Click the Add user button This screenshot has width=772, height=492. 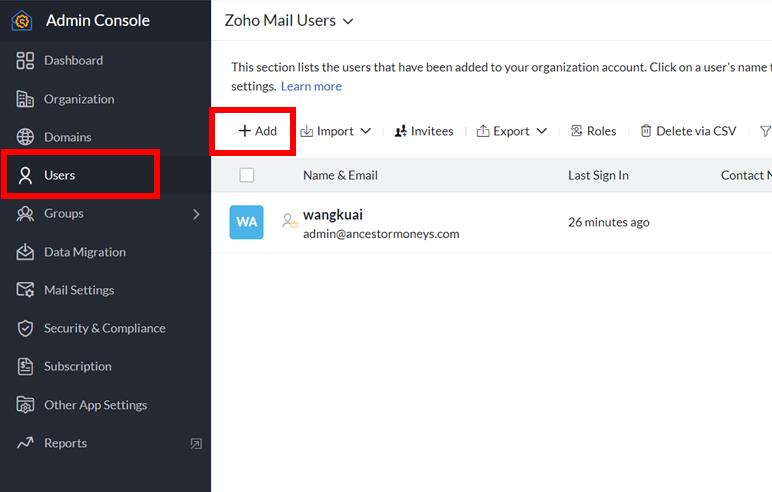tap(257, 131)
